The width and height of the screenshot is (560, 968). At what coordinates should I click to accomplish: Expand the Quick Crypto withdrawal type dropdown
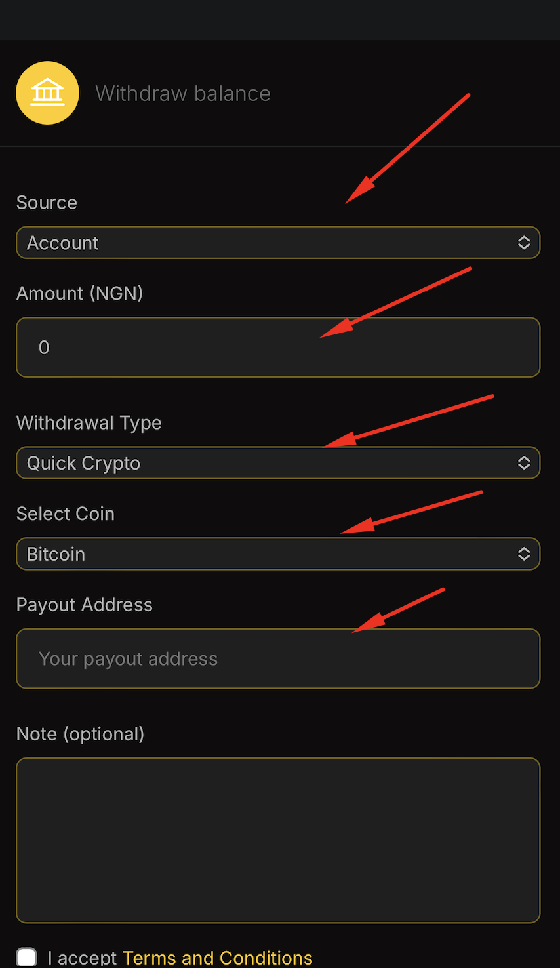[x=262, y=463]
